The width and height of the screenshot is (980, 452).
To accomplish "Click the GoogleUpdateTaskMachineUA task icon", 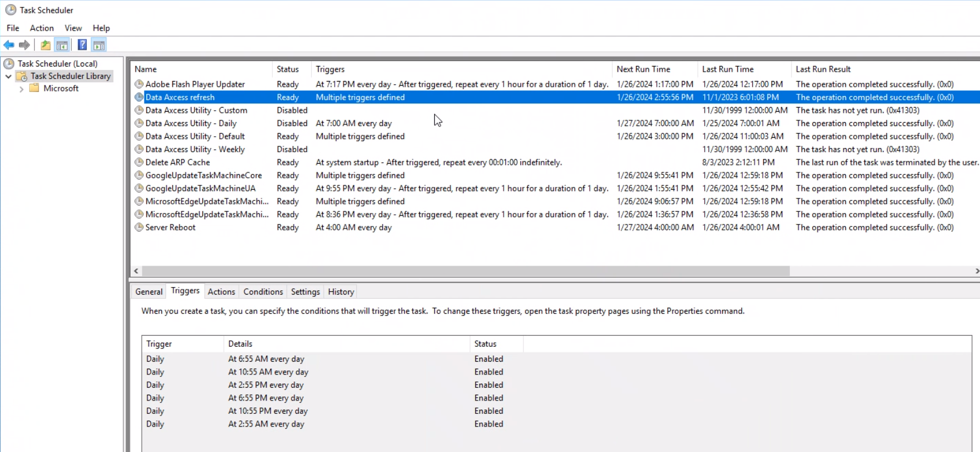I will click(139, 188).
